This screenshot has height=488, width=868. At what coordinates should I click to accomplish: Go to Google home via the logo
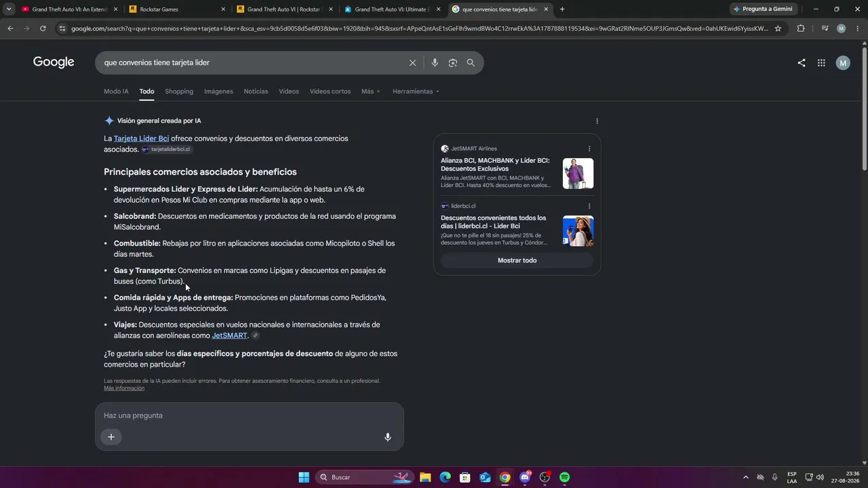(x=54, y=62)
